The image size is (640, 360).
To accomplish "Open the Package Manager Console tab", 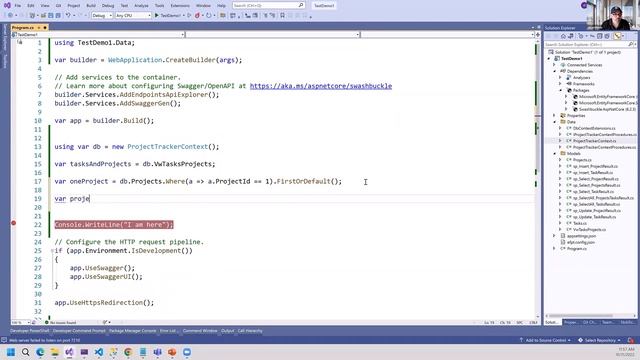I will (x=133, y=331).
